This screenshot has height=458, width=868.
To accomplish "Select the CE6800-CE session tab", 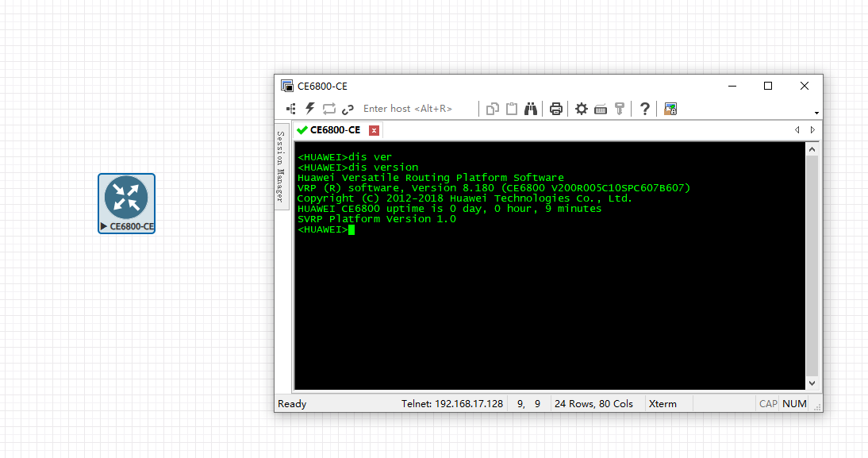I will tap(336, 130).
